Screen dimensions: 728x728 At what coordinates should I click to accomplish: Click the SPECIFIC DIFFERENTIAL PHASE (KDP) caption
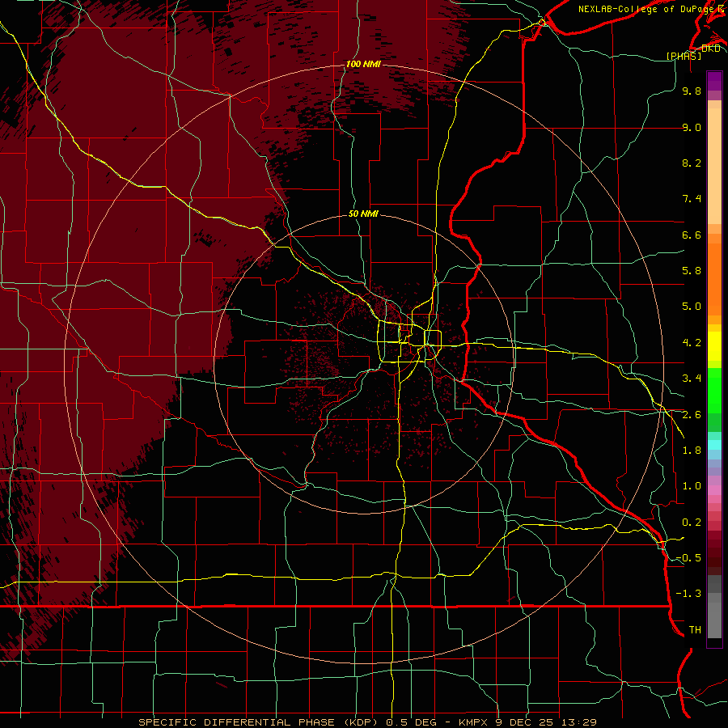pos(258,722)
